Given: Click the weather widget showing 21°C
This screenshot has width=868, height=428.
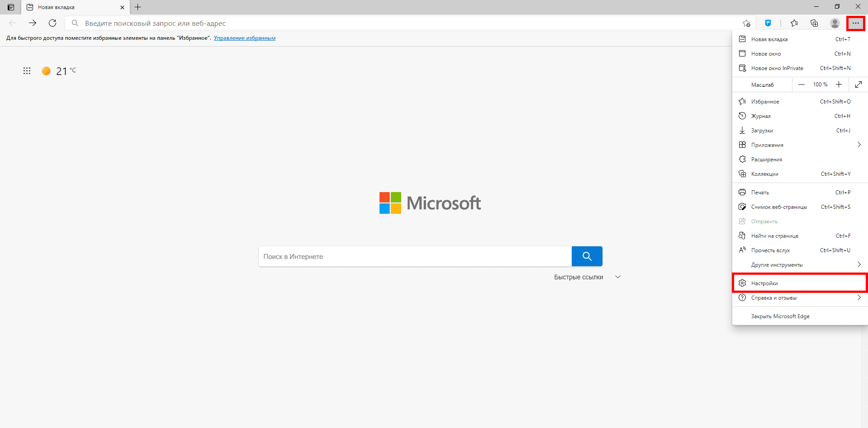Looking at the screenshot, I should point(58,71).
